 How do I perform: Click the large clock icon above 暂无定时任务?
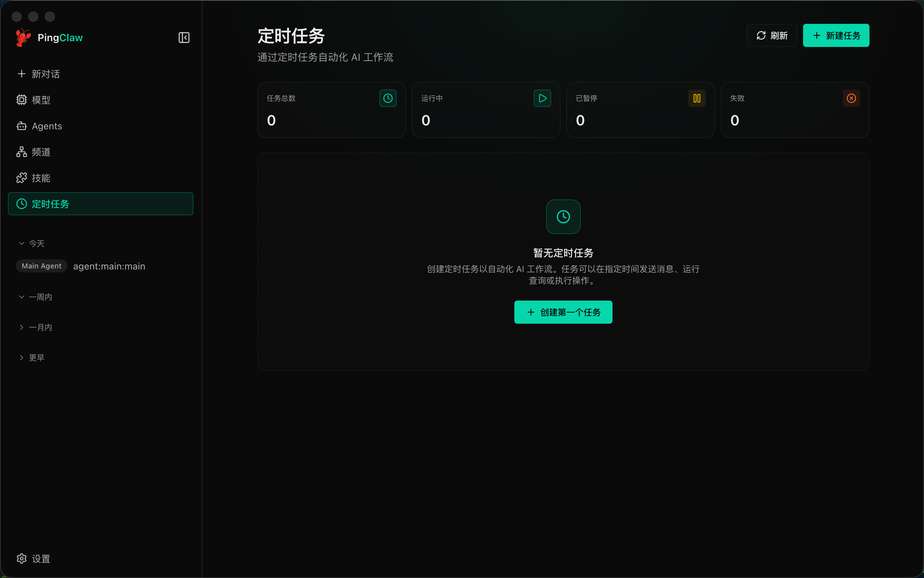point(563,217)
